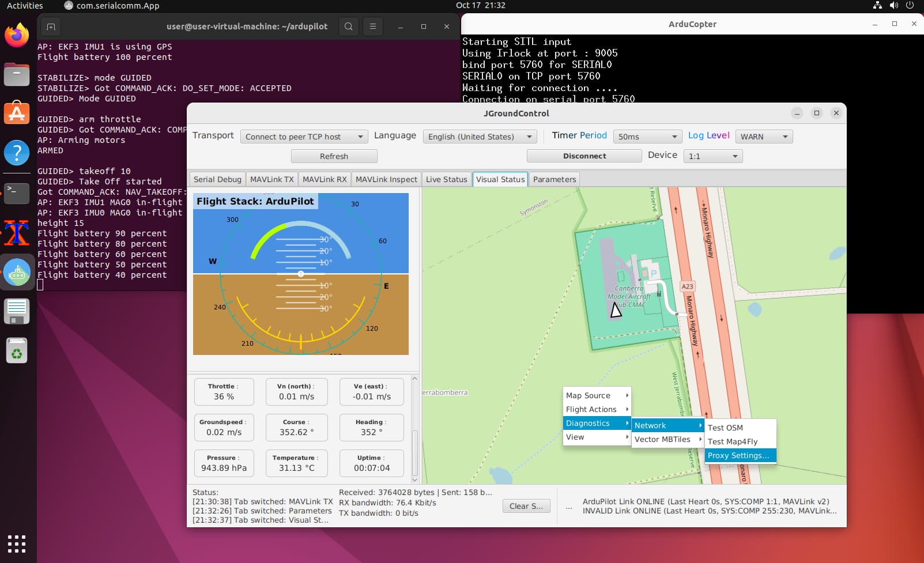Switch to the MAVLink Inspect tab

tap(386, 179)
